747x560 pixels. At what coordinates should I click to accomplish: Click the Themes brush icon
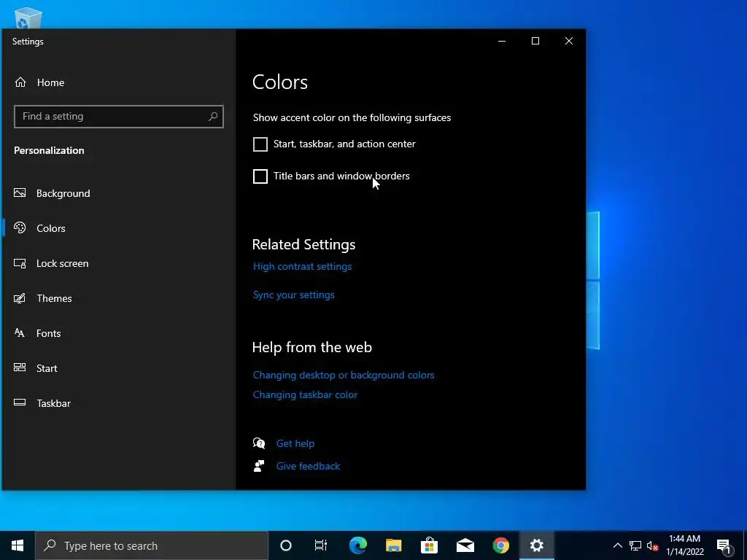pyautogui.click(x=20, y=298)
